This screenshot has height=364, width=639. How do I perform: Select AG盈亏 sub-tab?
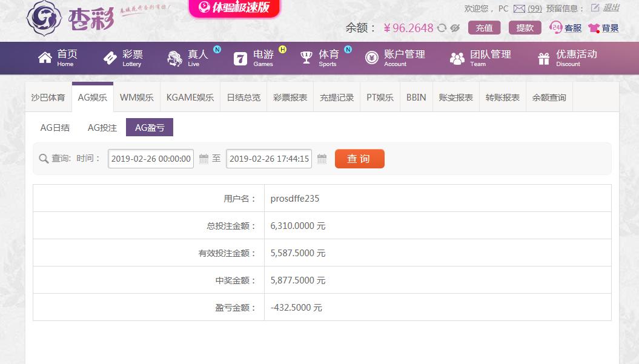pos(150,127)
